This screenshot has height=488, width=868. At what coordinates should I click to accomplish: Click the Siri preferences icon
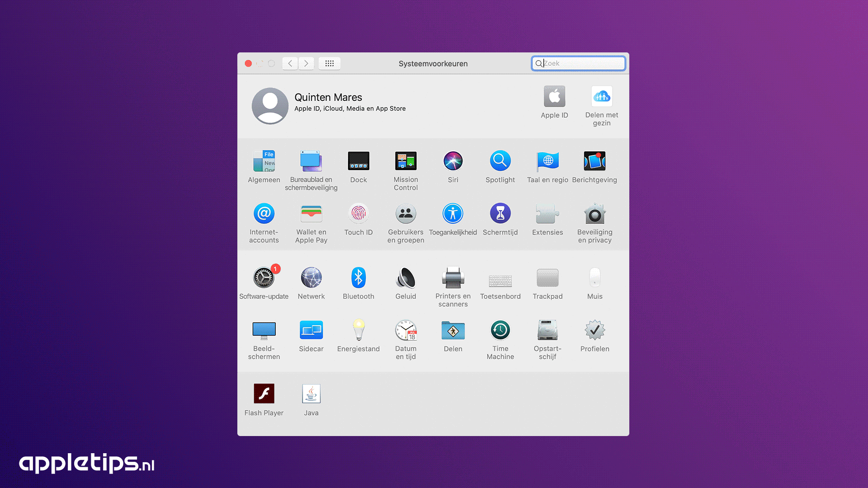[453, 161]
